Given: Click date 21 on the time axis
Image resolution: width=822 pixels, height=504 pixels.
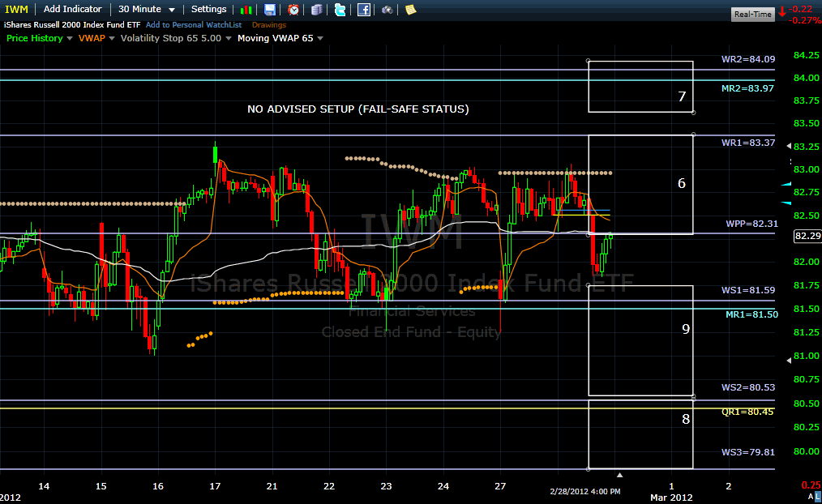Looking at the screenshot, I should click(272, 486).
